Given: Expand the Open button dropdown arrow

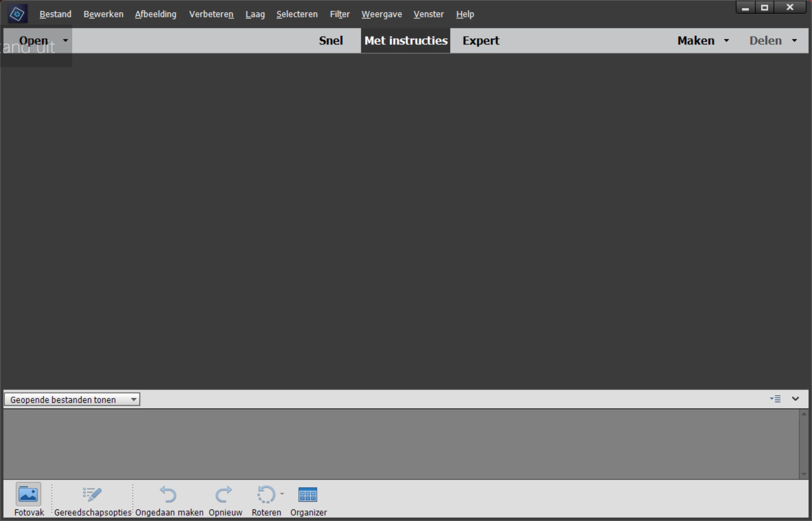Looking at the screenshot, I should point(65,40).
